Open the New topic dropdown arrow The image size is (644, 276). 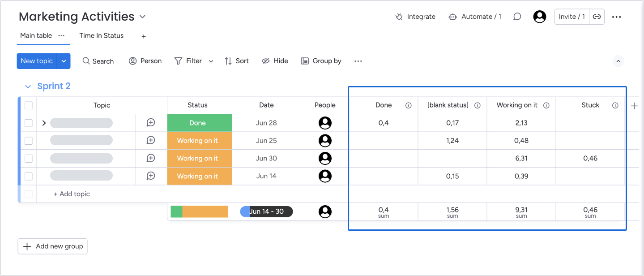point(64,61)
